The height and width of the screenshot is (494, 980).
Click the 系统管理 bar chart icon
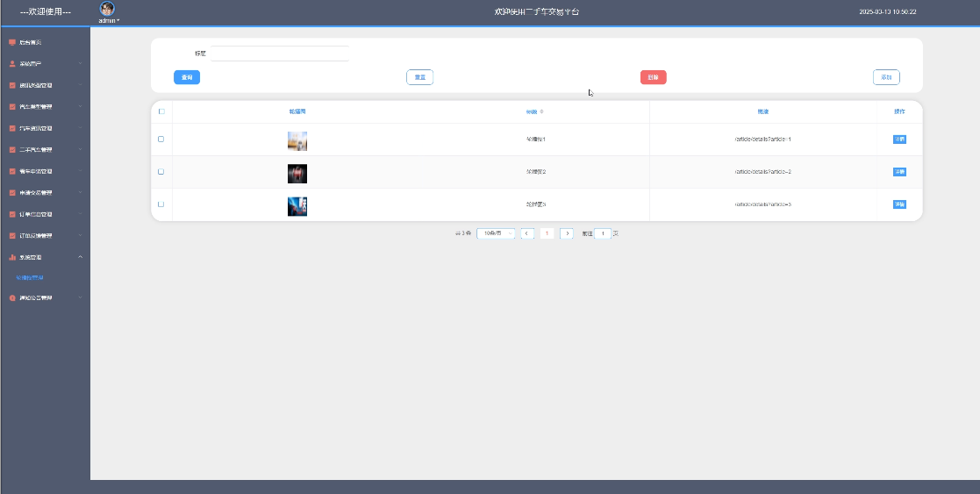(x=12, y=258)
